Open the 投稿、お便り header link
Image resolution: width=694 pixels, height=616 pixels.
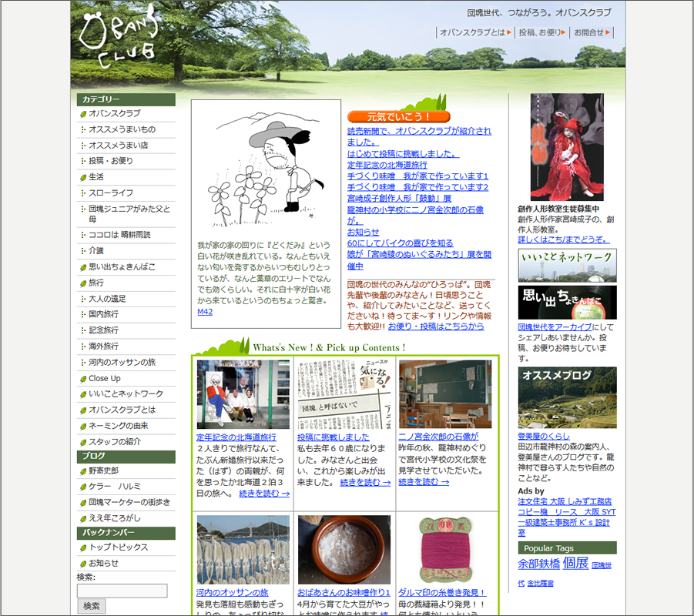coord(541,32)
